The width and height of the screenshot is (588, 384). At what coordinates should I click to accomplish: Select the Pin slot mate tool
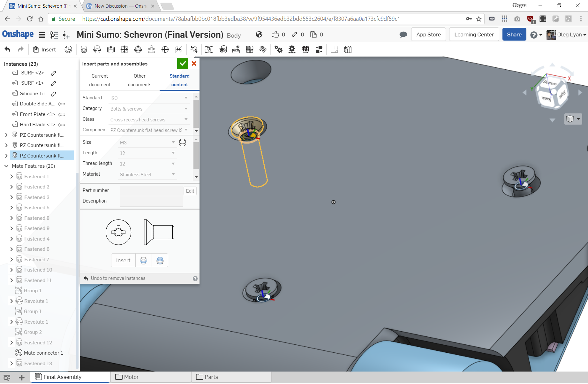(151, 50)
